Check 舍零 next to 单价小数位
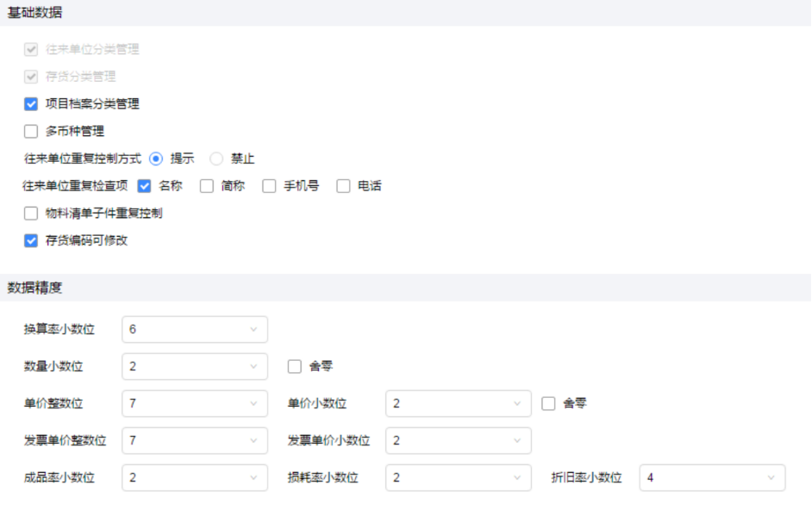 point(548,404)
